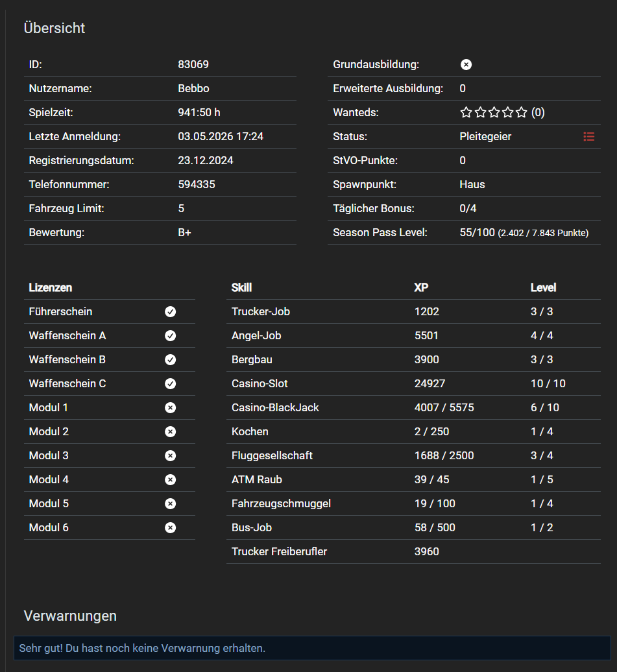617x672 pixels.
Task: Click the Führerschein checkmark icon
Action: click(x=170, y=311)
